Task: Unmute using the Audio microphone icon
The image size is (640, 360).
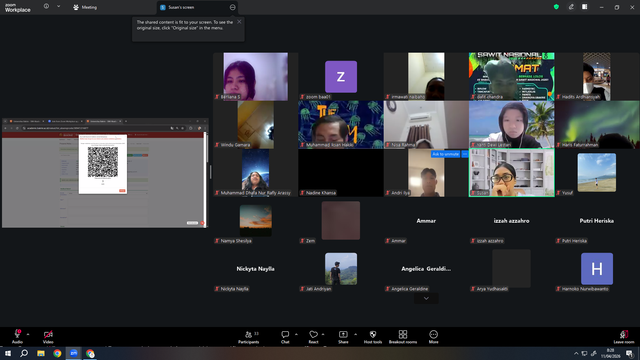Action: [x=17, y=334]
